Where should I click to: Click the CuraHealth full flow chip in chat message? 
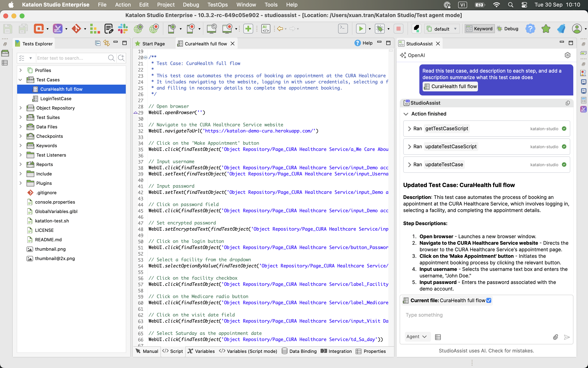[x=450, y=86]
